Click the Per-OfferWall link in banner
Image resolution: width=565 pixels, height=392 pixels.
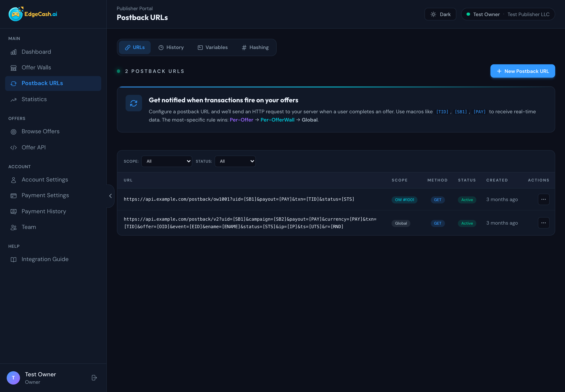pyautogui.click(x=277, y=120)
